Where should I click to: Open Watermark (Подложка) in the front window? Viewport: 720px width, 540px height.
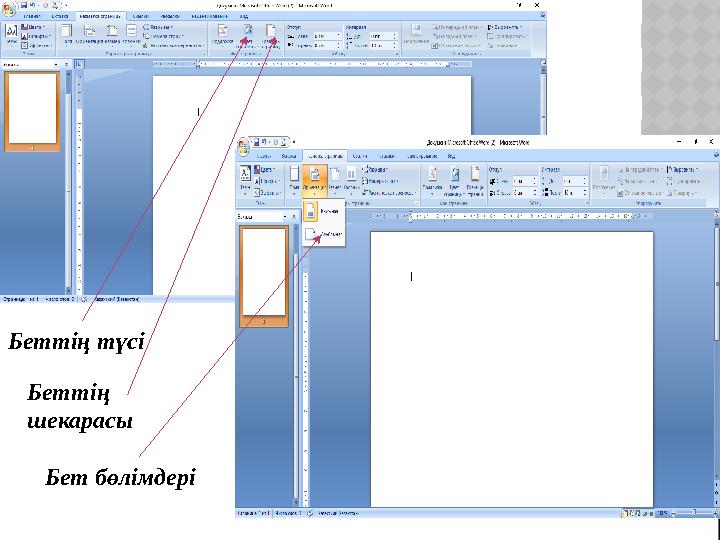coord(432,179)
